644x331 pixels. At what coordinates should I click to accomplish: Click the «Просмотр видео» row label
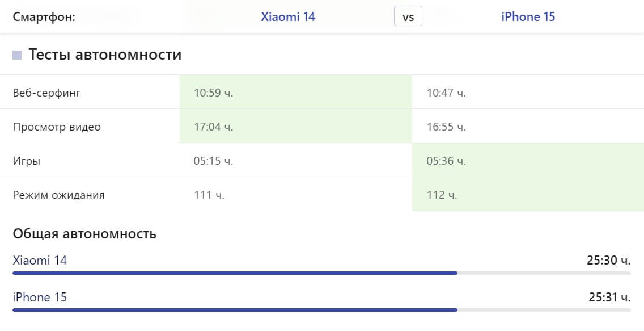click(57, 127)
